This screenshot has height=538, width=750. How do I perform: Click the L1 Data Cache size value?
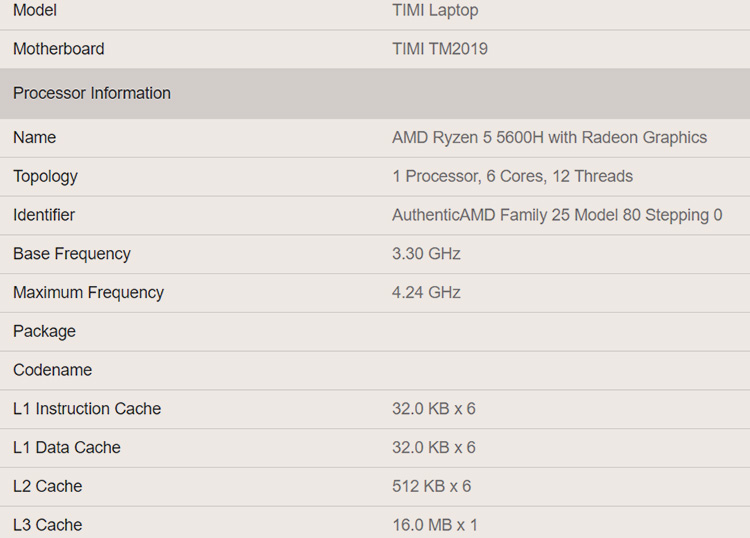click(433, 448)
